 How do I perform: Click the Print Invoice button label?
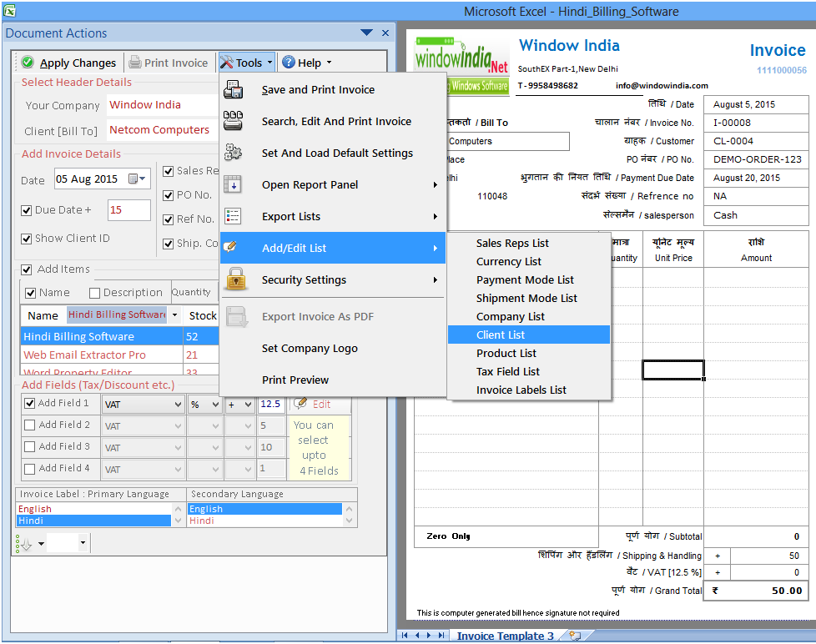(176, 63)
